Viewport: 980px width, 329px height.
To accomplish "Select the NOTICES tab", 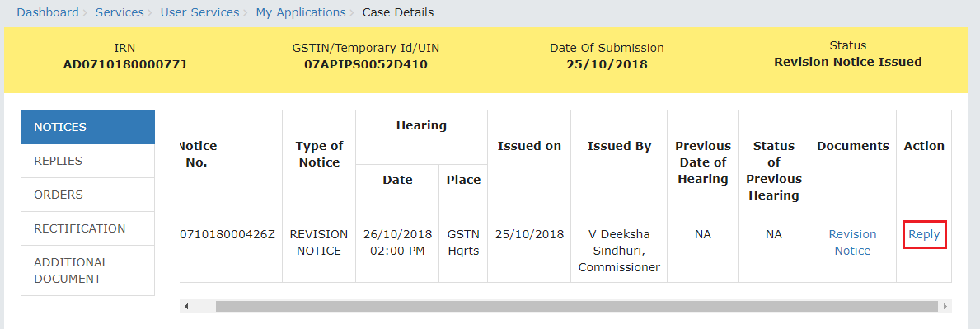I will coord(87,127).
